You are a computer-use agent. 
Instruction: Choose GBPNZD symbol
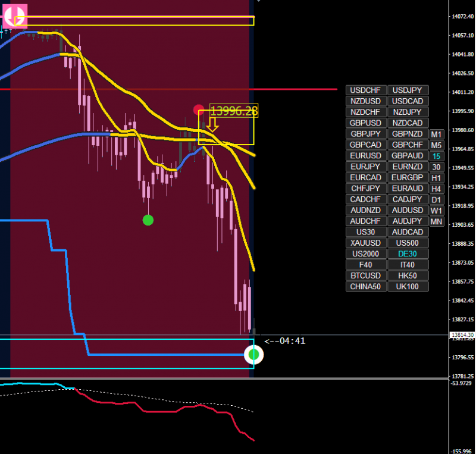[x=408, y=134]
